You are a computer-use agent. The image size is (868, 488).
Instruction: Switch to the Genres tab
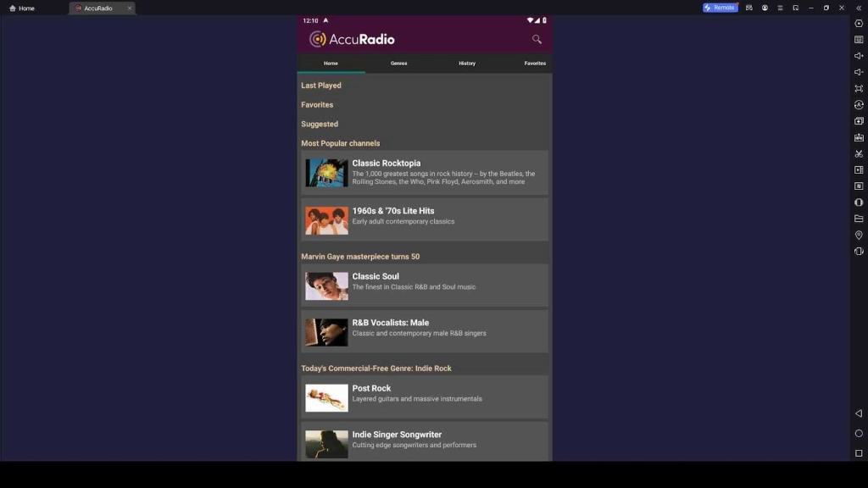(x=398, y=63)
